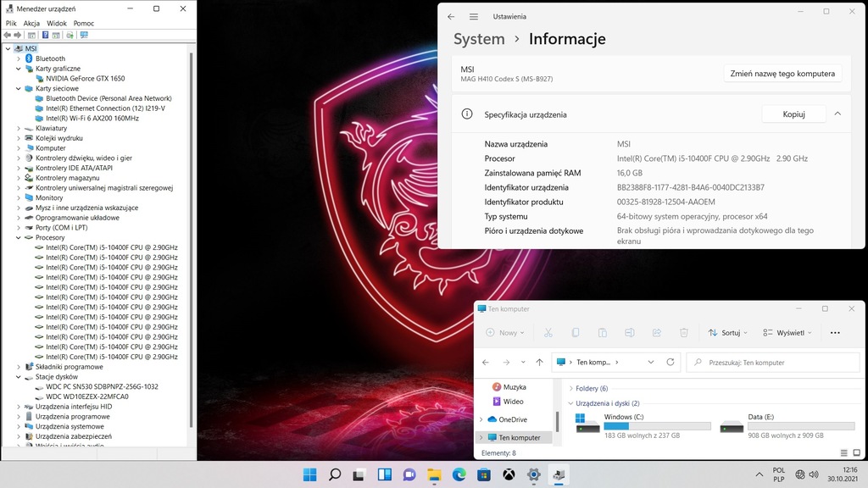Expand the Foldery (6) group in Explorer

(570, 388)
